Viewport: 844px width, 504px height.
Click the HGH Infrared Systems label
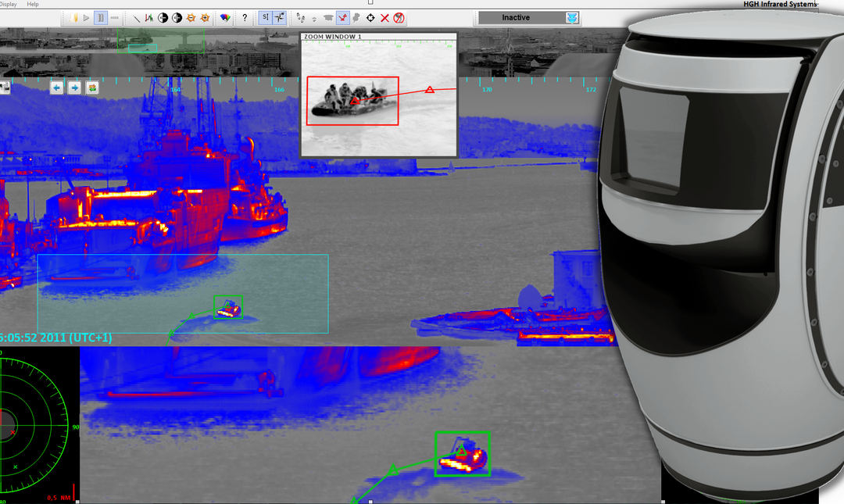780,5
